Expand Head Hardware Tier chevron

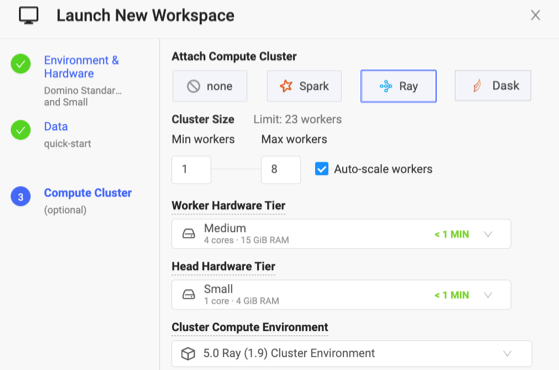pos(488,295)
